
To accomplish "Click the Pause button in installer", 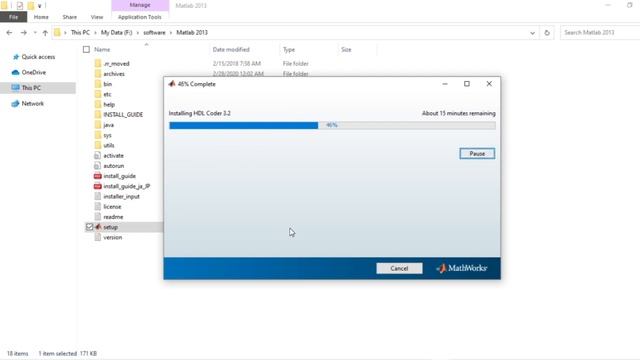I will (x=477, y=153).
